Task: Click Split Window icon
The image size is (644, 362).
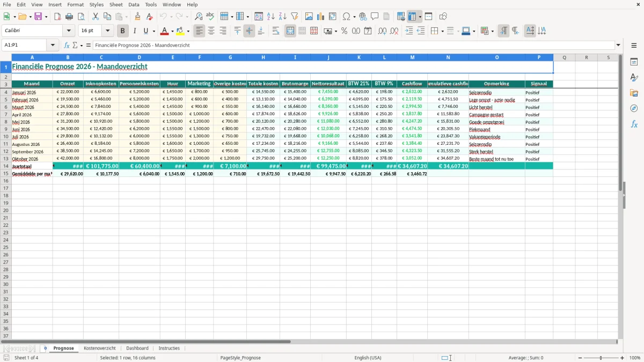Action: tap(428, 17)
